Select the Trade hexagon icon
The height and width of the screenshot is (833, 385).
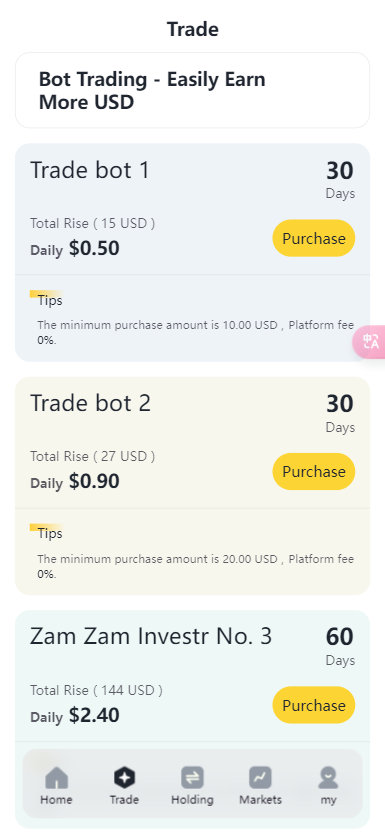[124, 778]
